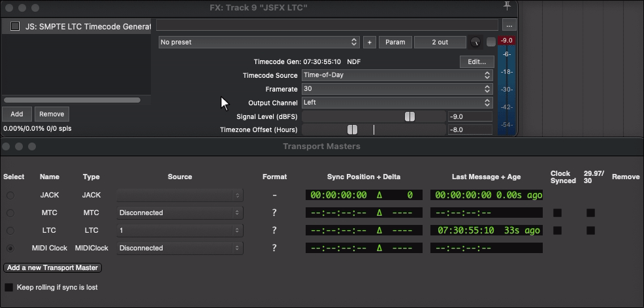Viewport: 644px width, 308px height.
Task: Adjust the wet/dry mix knob
Action: click(475, 42)
